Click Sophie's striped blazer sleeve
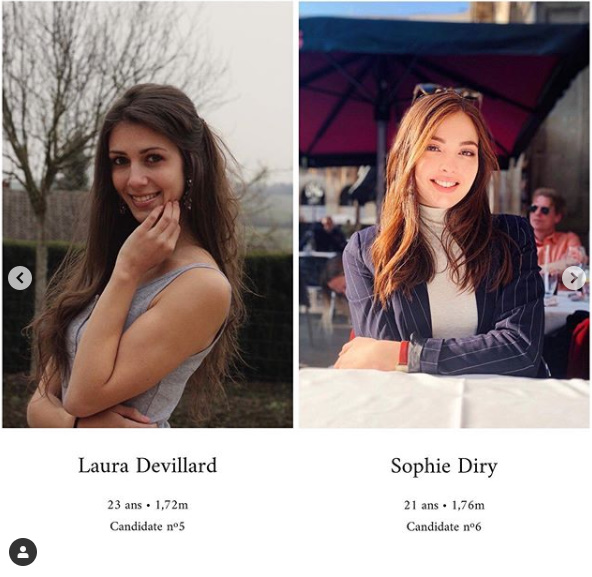592x577 pixels. point(479,353)
